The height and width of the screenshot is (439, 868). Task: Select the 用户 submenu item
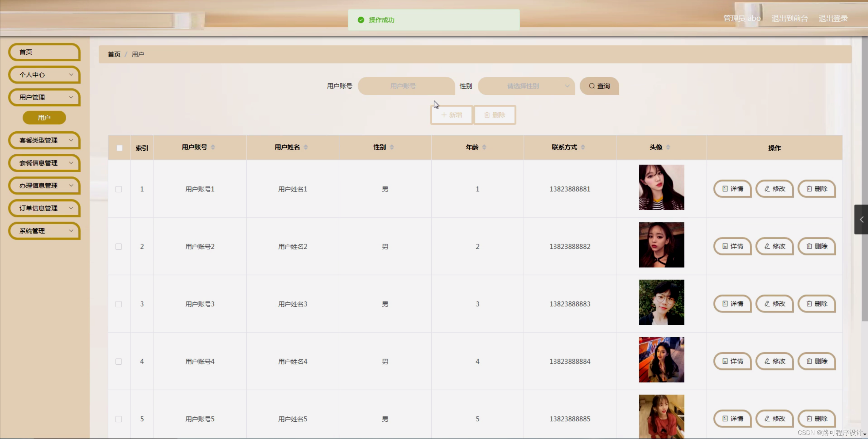44,118
